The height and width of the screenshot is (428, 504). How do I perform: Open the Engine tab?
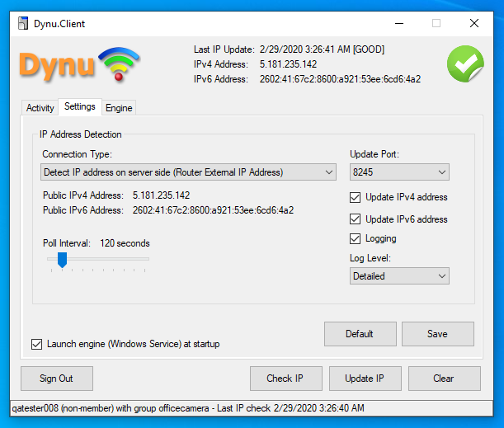[x=119, y=108]
